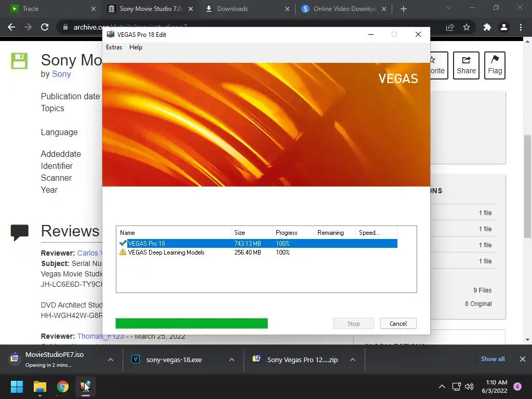Open the Help menu in VEGAS installer
532x399 pixels.
pyautogui.click(x=136, y=47)
